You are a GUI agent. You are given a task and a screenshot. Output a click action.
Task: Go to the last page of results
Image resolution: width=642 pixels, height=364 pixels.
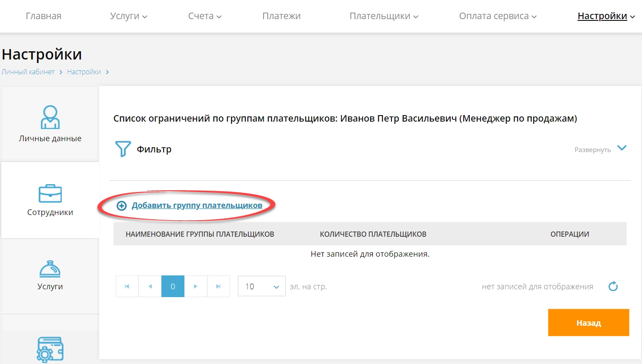point(218,286)
